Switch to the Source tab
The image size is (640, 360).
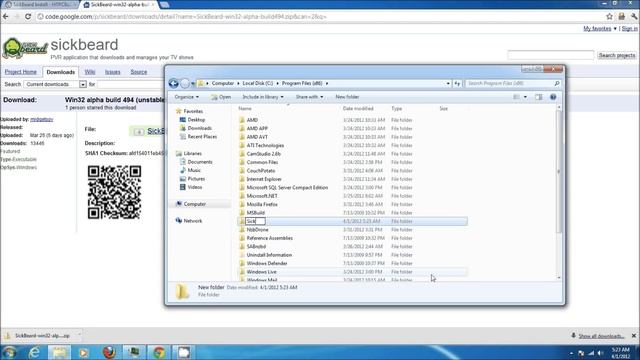pos(139,72)
